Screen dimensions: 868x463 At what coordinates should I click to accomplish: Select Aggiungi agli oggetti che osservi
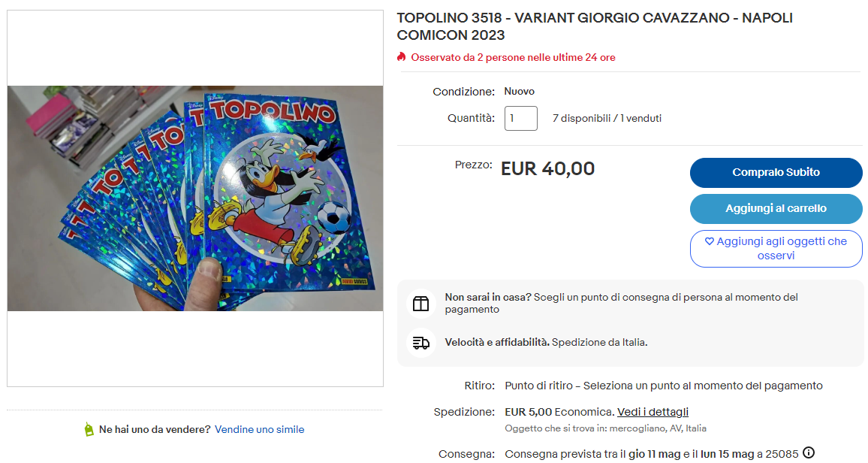[x=776, y=249]
